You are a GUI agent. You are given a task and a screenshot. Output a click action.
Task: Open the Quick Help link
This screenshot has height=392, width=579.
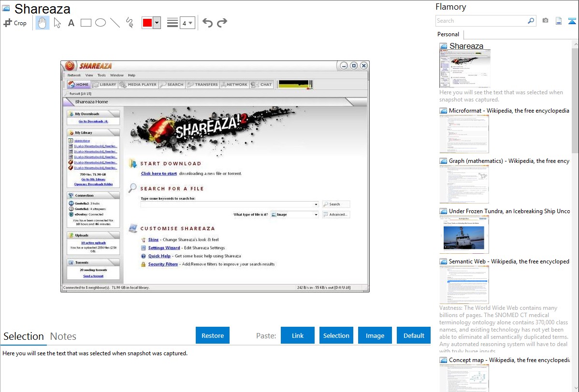[x=159, y=256]
